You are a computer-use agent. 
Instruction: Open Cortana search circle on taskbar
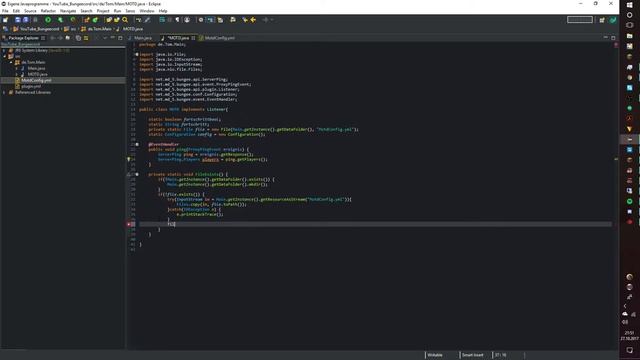coord(629,15)
